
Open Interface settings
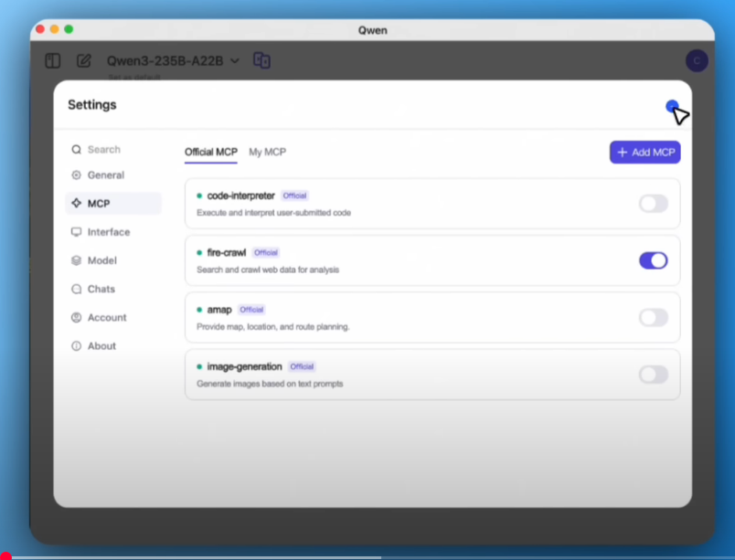(113, 232)
